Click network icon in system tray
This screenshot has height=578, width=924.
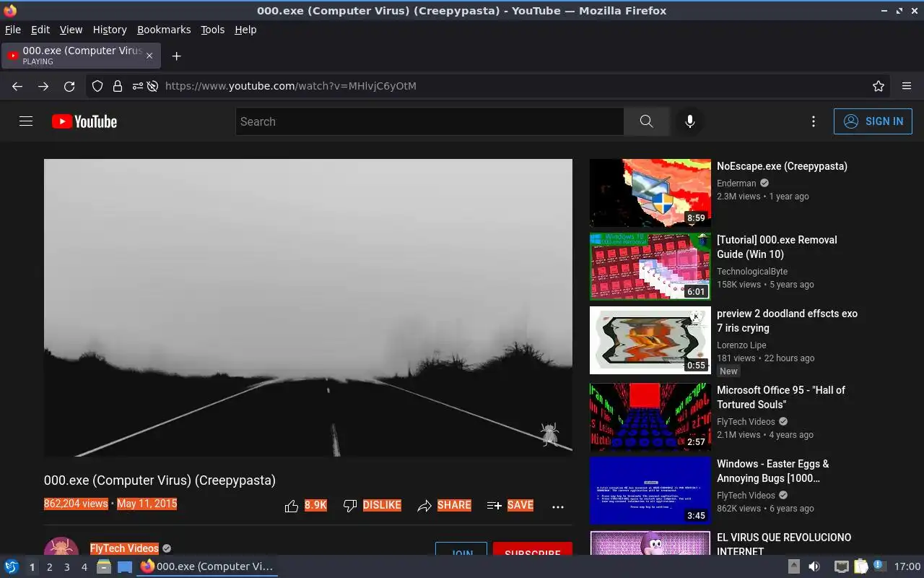tap(841, 566)
